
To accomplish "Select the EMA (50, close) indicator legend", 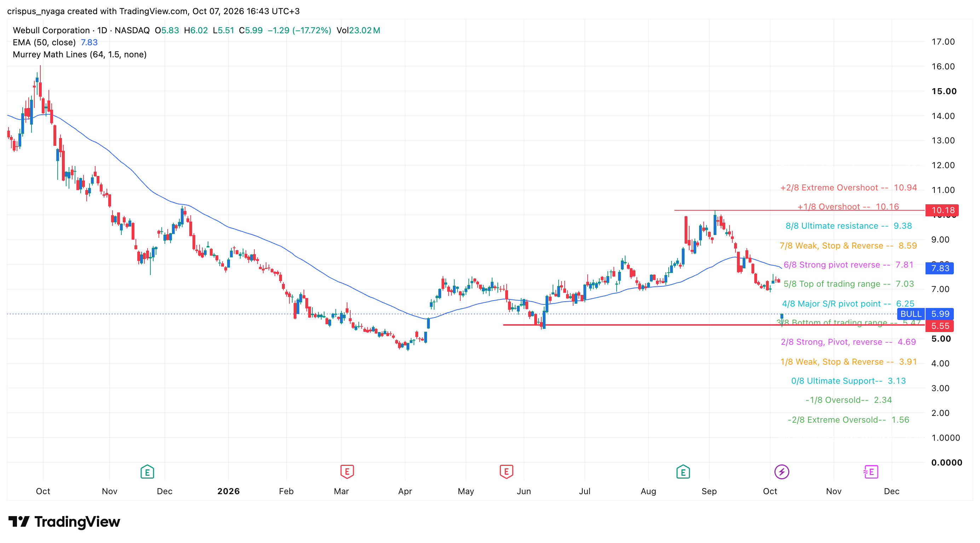I will [55, 42].
